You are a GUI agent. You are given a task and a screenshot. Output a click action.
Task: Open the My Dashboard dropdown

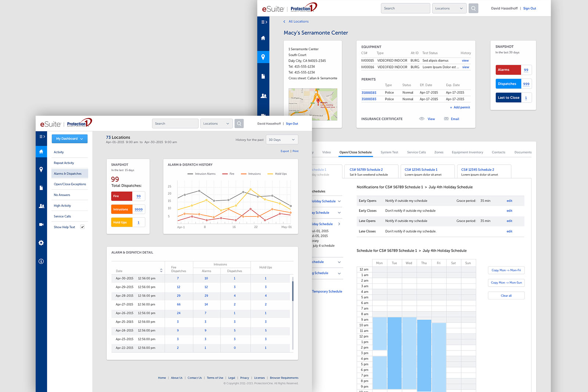click(69, 139)
